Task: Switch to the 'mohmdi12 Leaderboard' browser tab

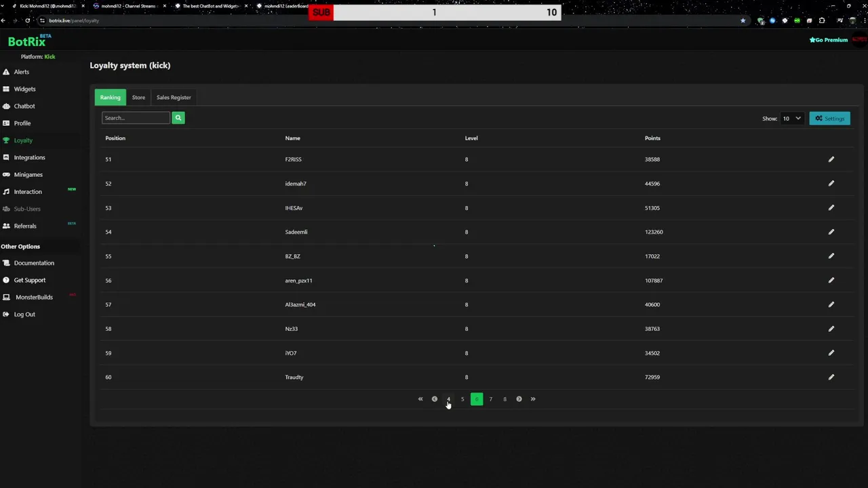Action: pyautogui.click(x=283, y=6)
